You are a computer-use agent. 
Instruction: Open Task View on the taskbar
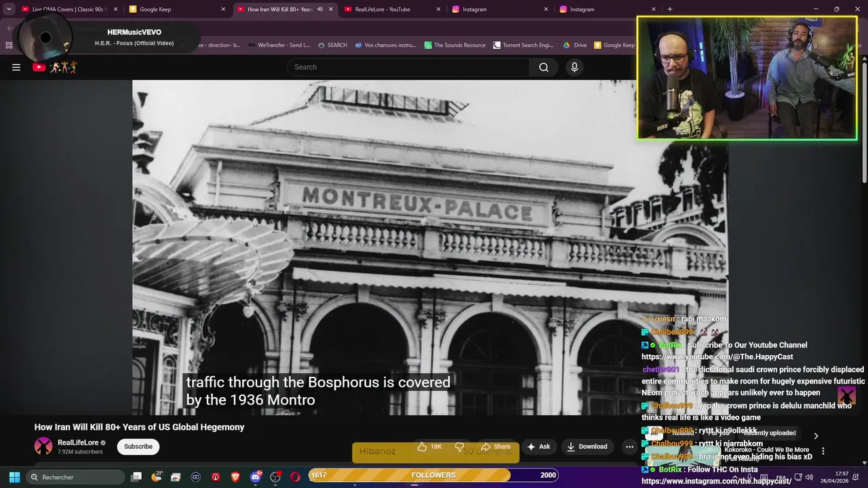click(x=136, y=476)
